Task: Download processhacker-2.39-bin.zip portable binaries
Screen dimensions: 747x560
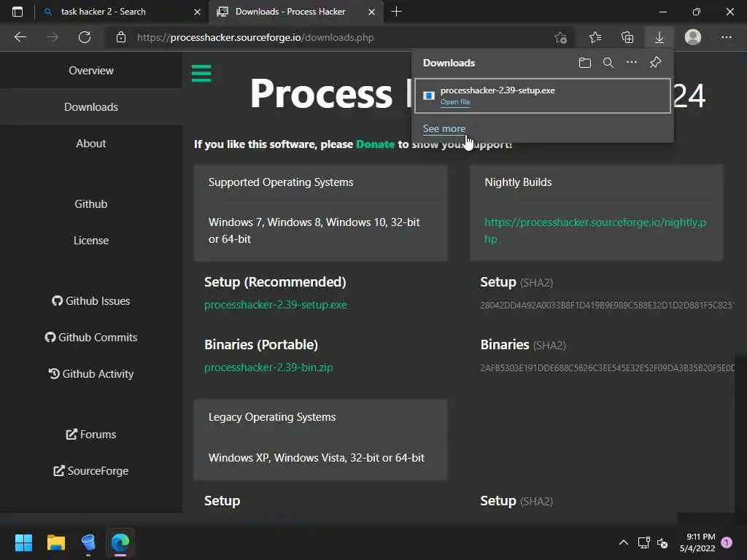Action: 268,367
